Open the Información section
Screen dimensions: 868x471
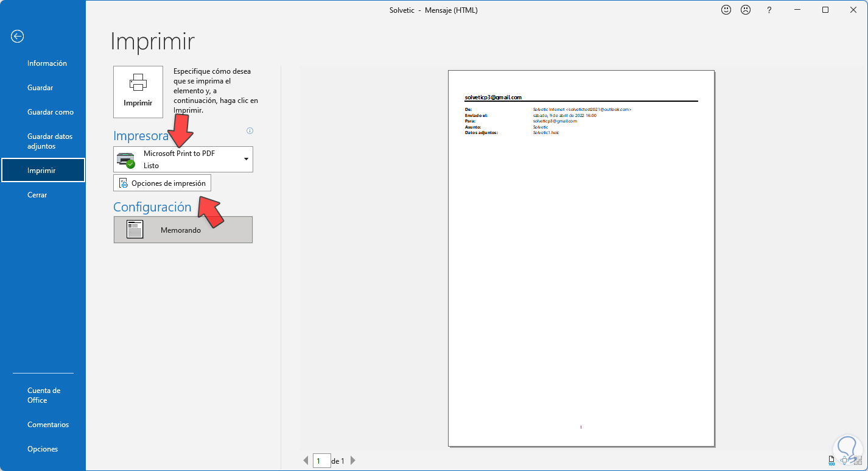(47, 63)
